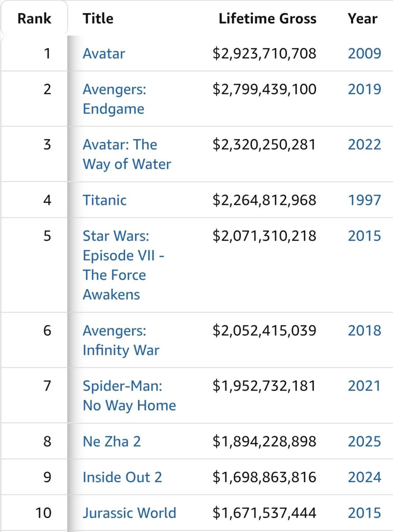Viewport: 393px width, 532px height.
Task: Click the 2025 year link
Action: pyautogui.click(x=364, y=441)
